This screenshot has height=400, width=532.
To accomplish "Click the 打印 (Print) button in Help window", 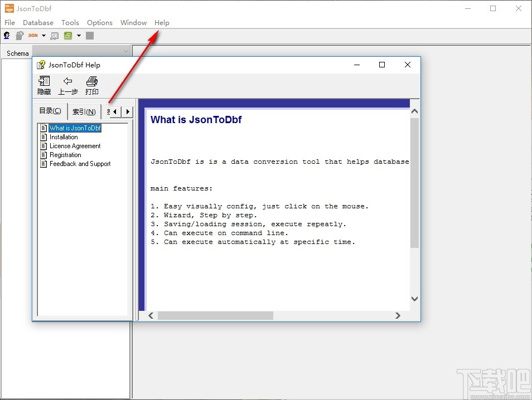I will coord(92,85).
